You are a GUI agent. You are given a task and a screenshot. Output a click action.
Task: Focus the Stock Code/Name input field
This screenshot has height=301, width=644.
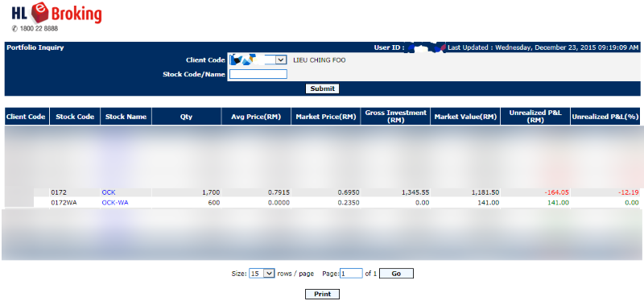coord(258,74)
